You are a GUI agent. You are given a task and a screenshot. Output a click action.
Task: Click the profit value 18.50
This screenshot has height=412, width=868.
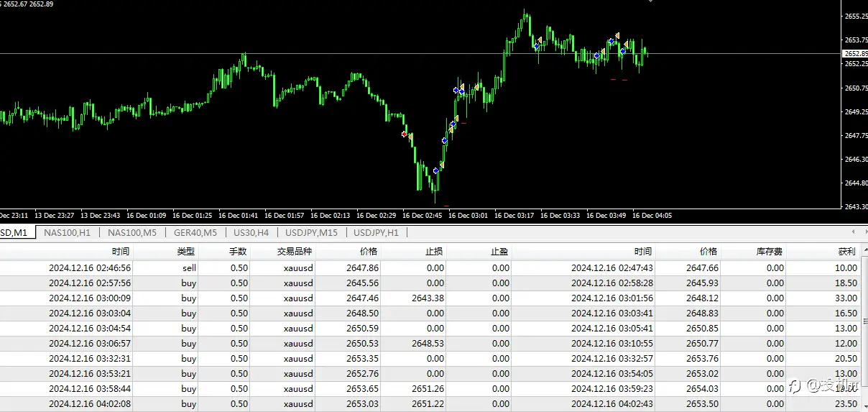tap(846, 283)
